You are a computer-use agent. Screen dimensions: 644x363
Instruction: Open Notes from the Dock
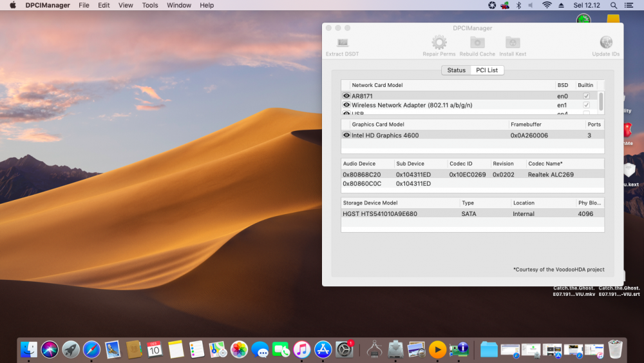click(x=176, y=350)
